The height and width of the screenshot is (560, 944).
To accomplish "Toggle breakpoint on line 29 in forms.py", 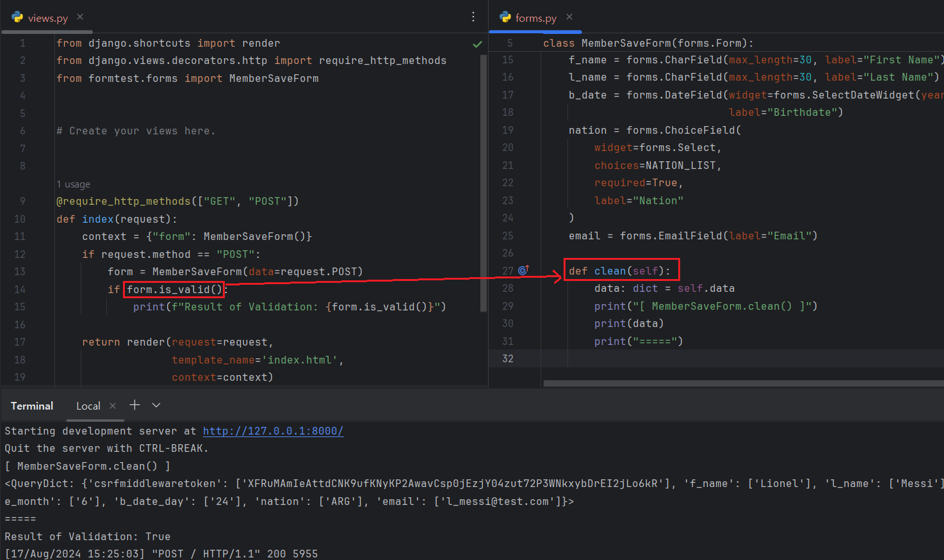I will (x=508, y=306).
